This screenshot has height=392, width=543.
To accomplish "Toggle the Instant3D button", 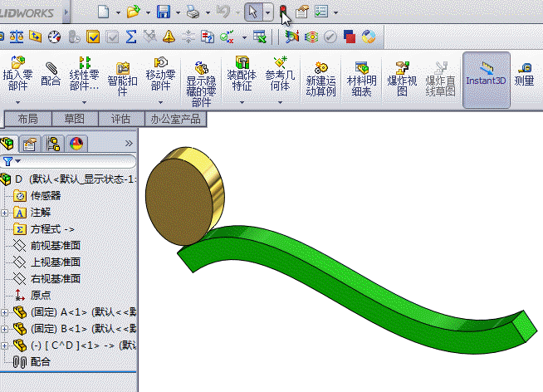I will click(487, 80).
